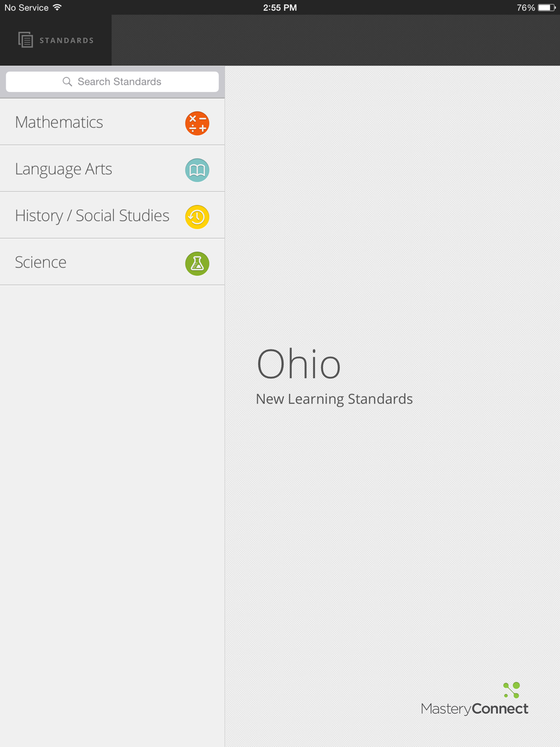Open the MasteryConnect wordmark link
Viewport: 560px width, 747px height.
474,709
